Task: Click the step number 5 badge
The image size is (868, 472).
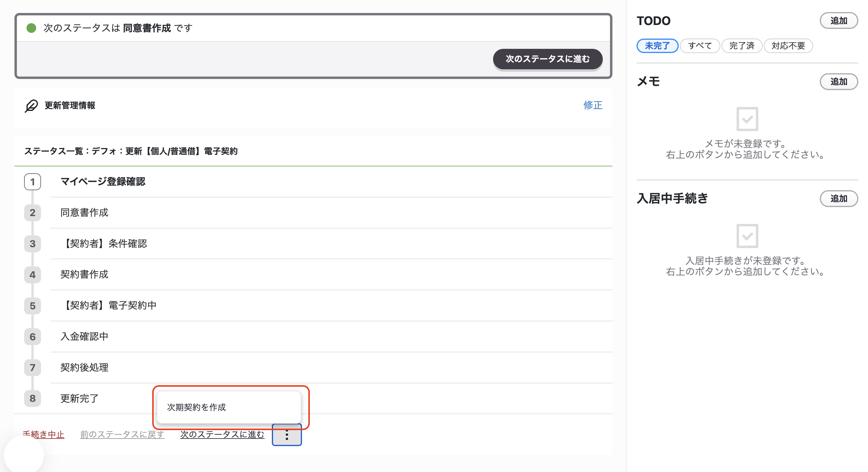Action: [32, 306]
